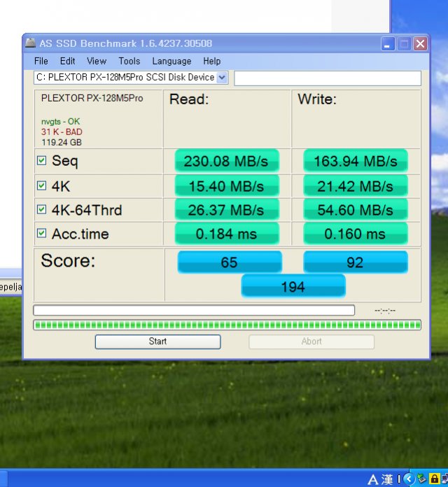Toggle the 4K test checkbox
Screen dimensions: 448x487
(41, 185)
